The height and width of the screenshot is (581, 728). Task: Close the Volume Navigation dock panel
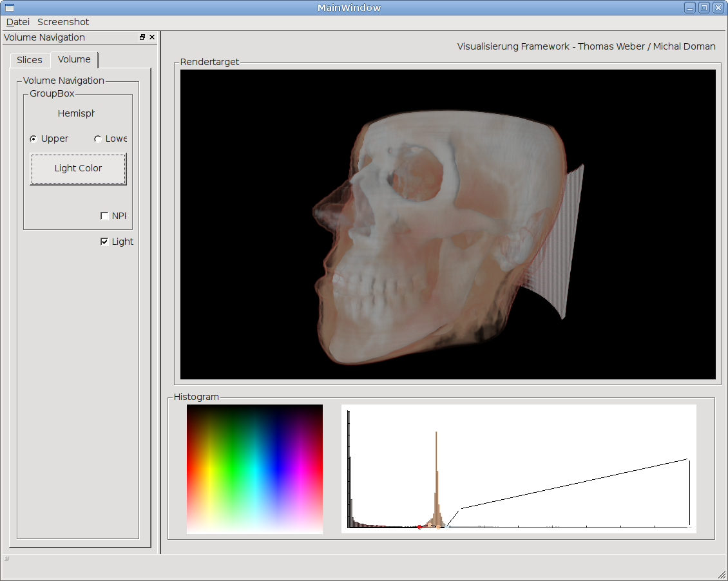pyautogui.click(x=152, y=37)
